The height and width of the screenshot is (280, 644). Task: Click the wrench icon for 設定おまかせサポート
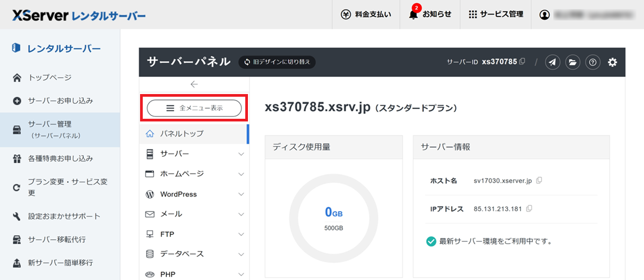tap(17, 217)
